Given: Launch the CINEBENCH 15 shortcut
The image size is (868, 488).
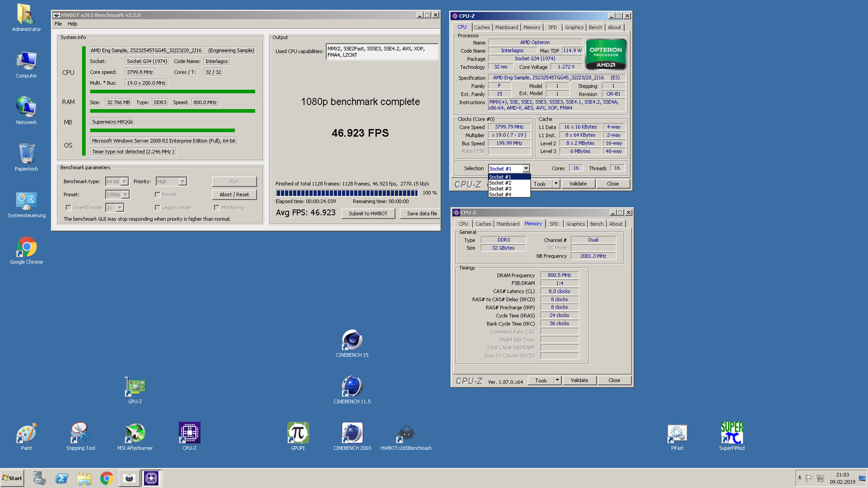Looking at the screenshot, I should pos(352,343).
